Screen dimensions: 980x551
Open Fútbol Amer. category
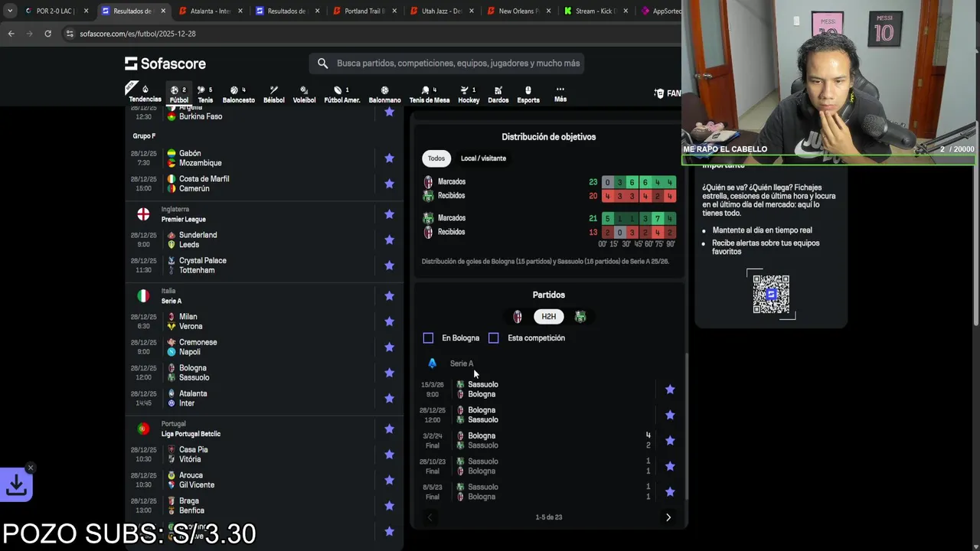tap(341, 93)
